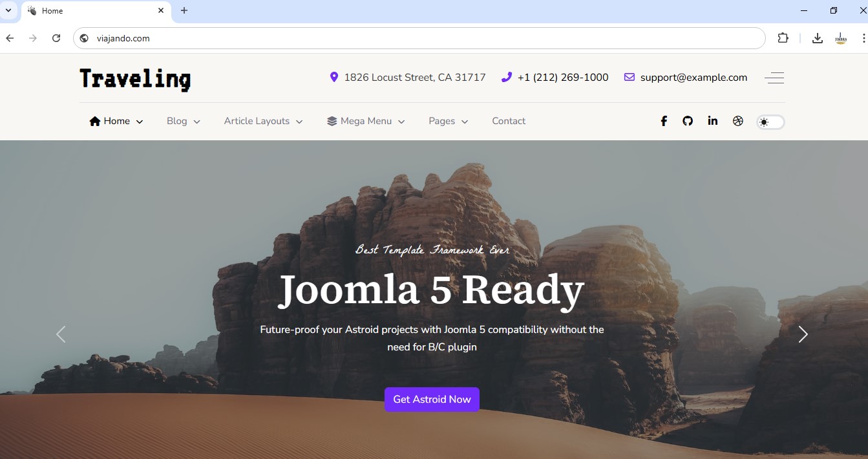Advance to the next carousel slide
Screen dimensions: 868x459
coord(803,334)
